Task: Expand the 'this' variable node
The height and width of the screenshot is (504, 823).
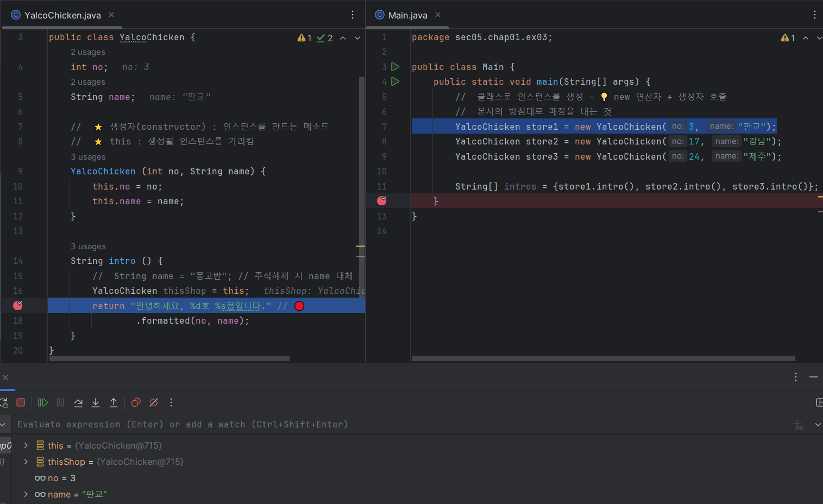Action: (x=26, y=445)
